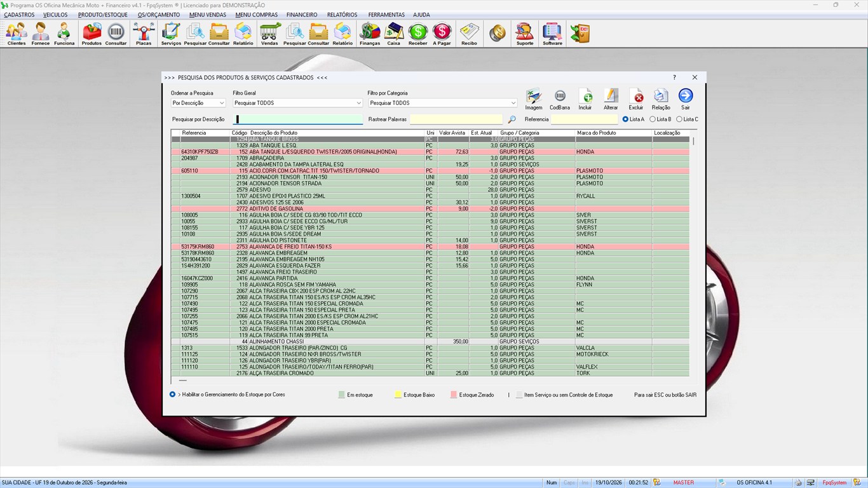Click the Software toolbar icon
Viewport: 868px width, 488px height.
pyautogui.click(x=552, y=34)
